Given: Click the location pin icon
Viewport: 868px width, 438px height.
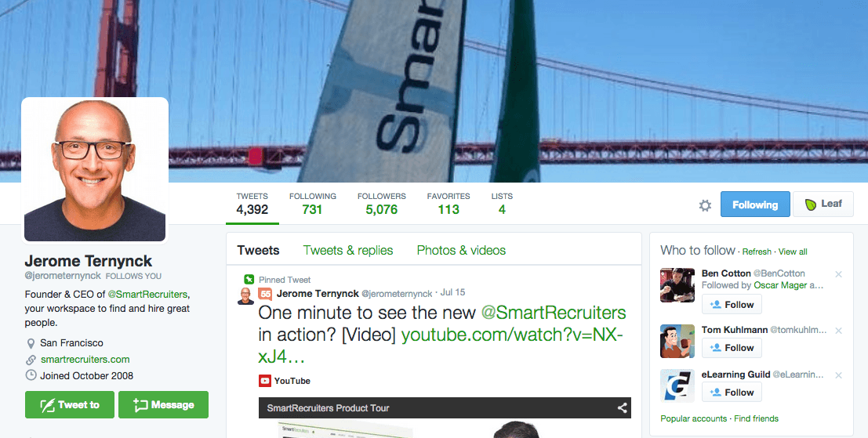Looking at the screenshot, I should point(31,343).
